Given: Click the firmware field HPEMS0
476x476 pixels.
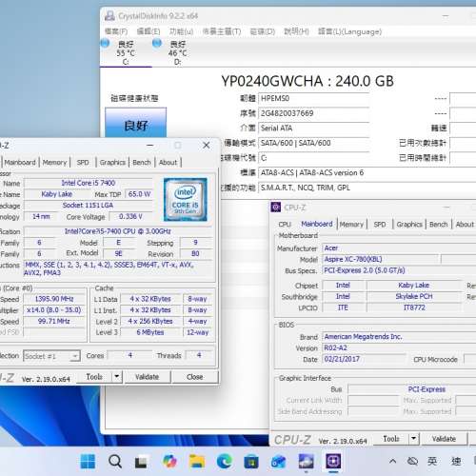Looking at the screenshot, I should 313,98.
